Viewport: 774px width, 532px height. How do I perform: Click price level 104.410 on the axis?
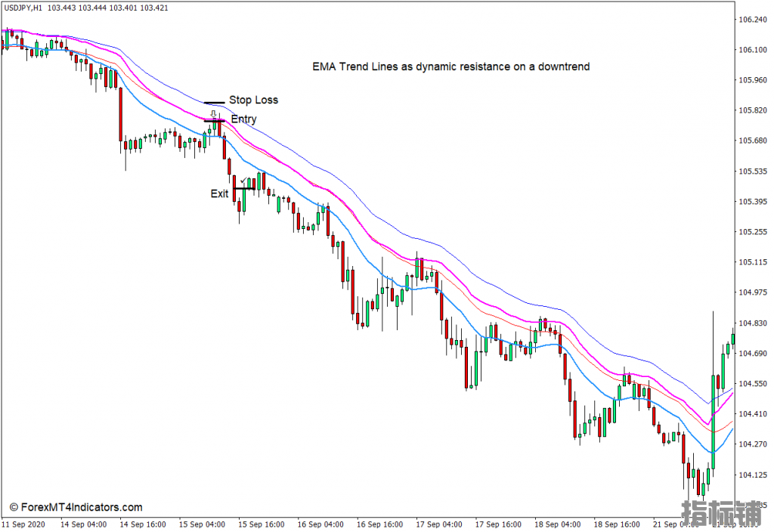[753, 413]
